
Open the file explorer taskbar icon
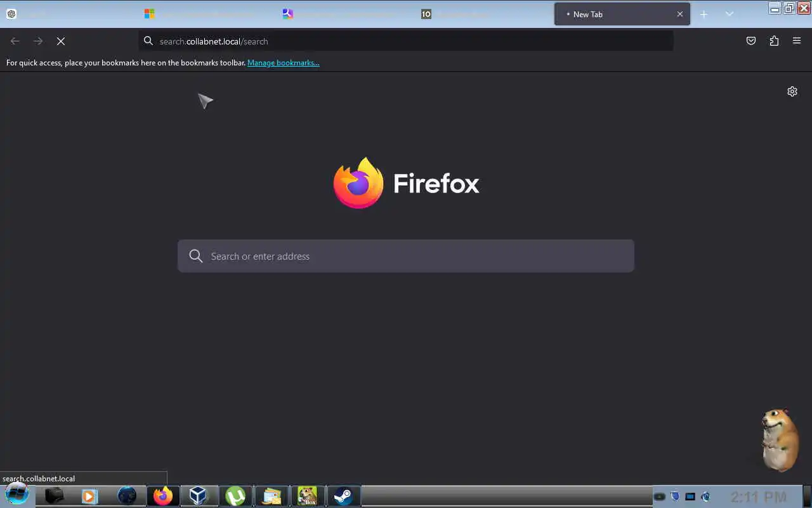click(x=272, y=495)
